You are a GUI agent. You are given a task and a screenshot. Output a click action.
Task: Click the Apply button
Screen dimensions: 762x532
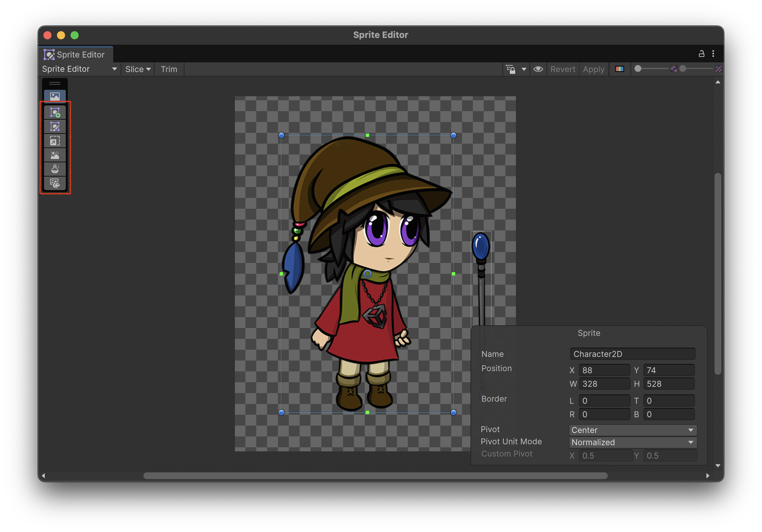594,69
